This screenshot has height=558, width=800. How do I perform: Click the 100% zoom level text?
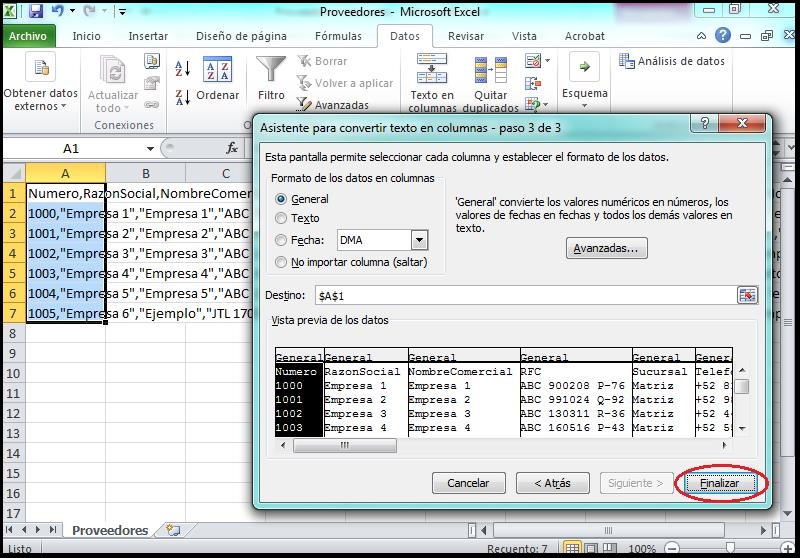(x=642, y=549)
